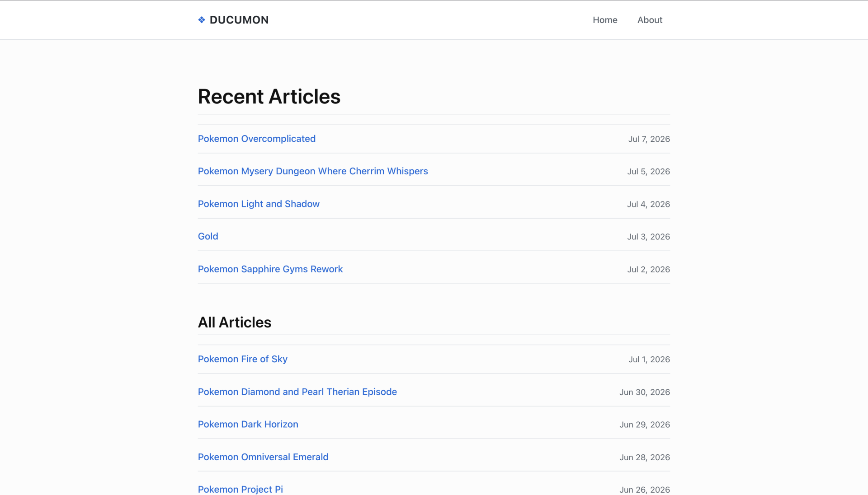Click the blue diamond Ducumon logo icon
The width and height of the screenshot is (868, 495).
click(x=202, y=20)
